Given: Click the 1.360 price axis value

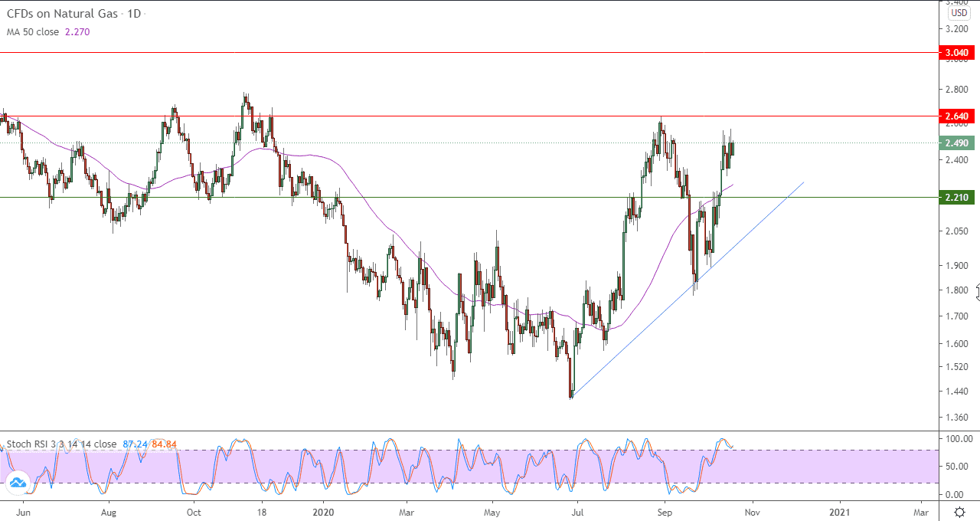Looking at the screenshot, I should (958, 418).
